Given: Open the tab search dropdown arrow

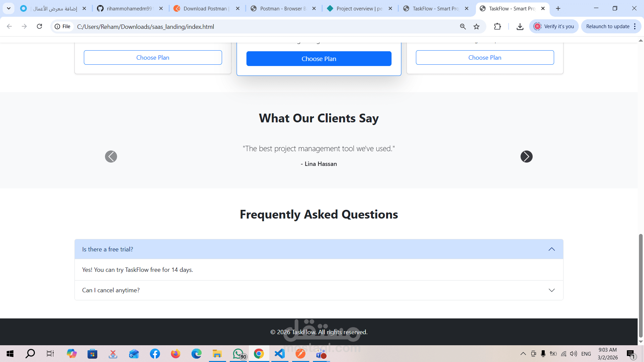Looking at the screenshot, I should [9, 8].
